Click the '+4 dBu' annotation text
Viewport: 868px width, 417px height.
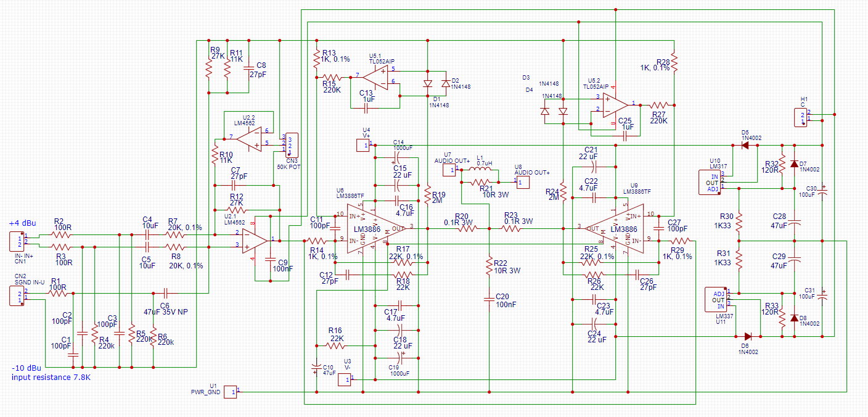[22, 223]
